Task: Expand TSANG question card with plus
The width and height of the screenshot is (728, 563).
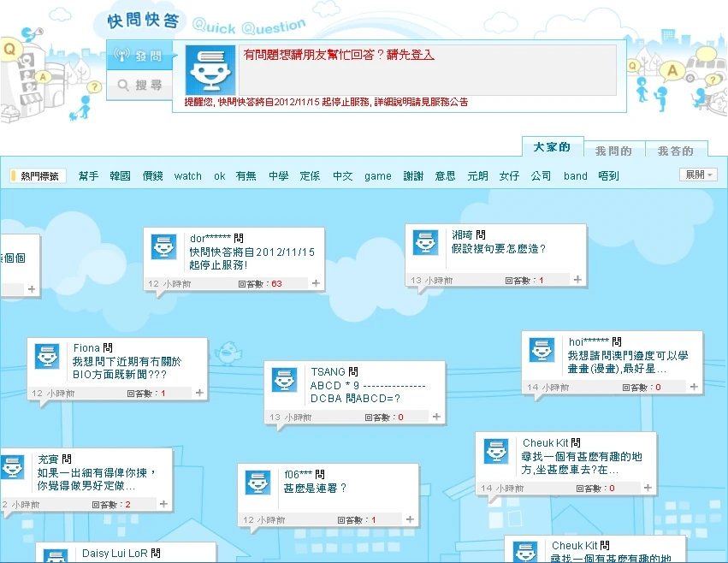Action: (436, 417)
